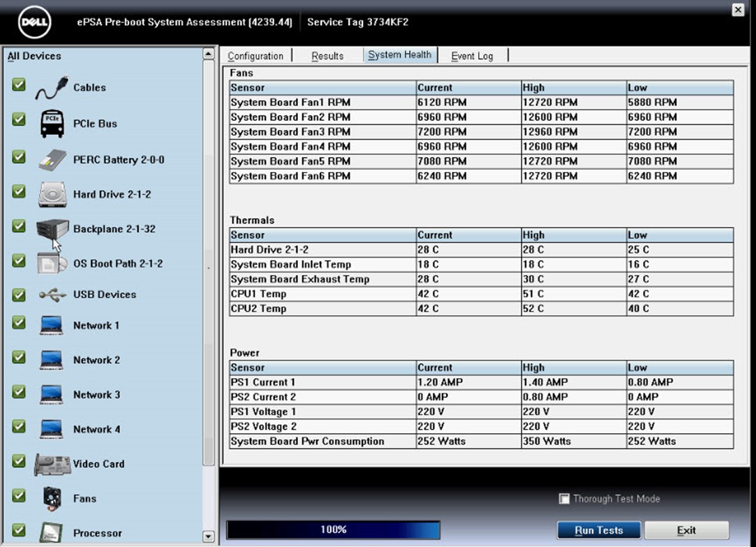Uncheck the Network 1 checkbox
The height and width of the screenshot is (547, 756).
[x=19, y=322]
